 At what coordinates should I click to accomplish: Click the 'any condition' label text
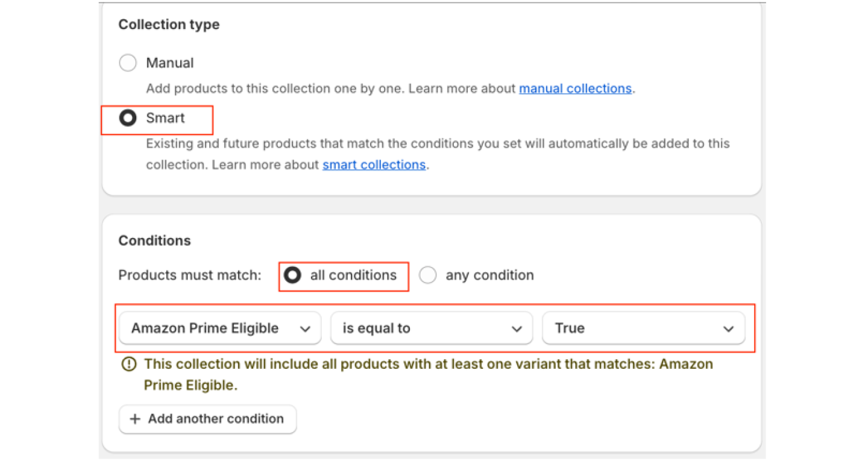coord(489,275)
